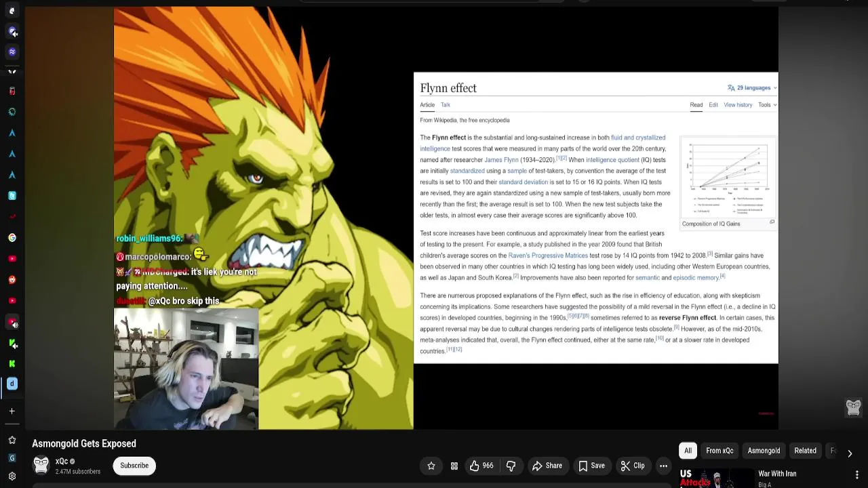The height and width of the screenshot is (488, 868).
Task: Open the wave-logo pinned tab in sidebar
Action: click(12, 52)
